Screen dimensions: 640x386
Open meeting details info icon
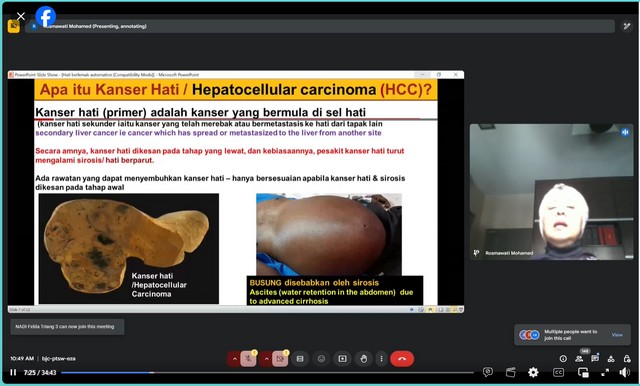[563, 359]
